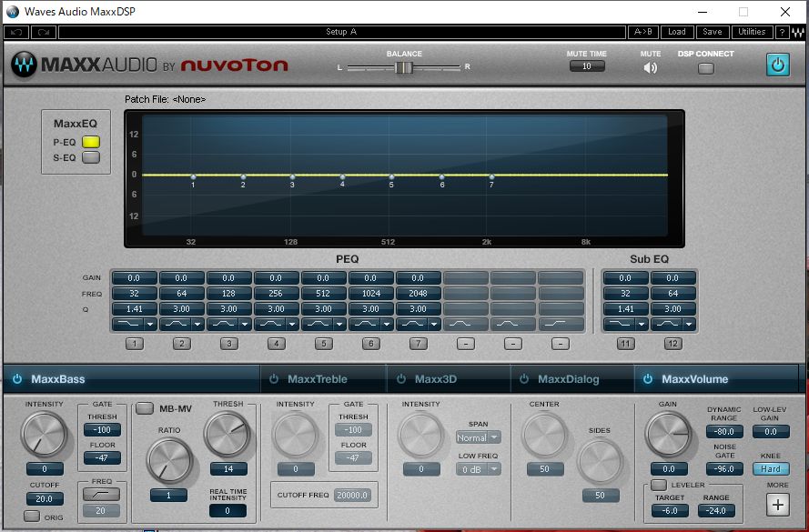This screenshot has height=532, width=809.
Task: Click the Balance slider handle
Action: [403, 66]
